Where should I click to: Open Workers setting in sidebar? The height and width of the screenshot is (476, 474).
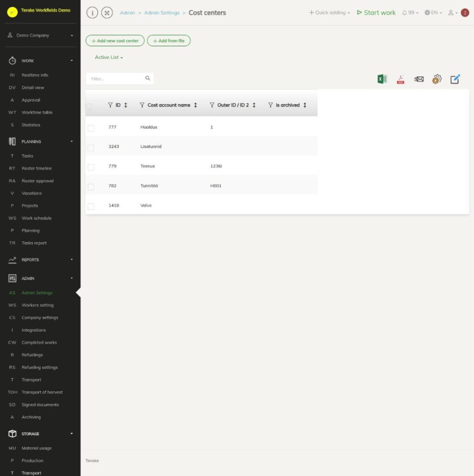click(37, 305)
